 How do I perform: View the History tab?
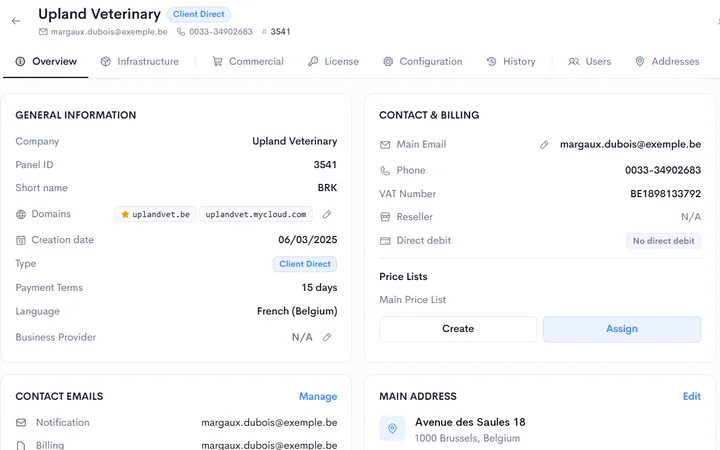(511, 62)
